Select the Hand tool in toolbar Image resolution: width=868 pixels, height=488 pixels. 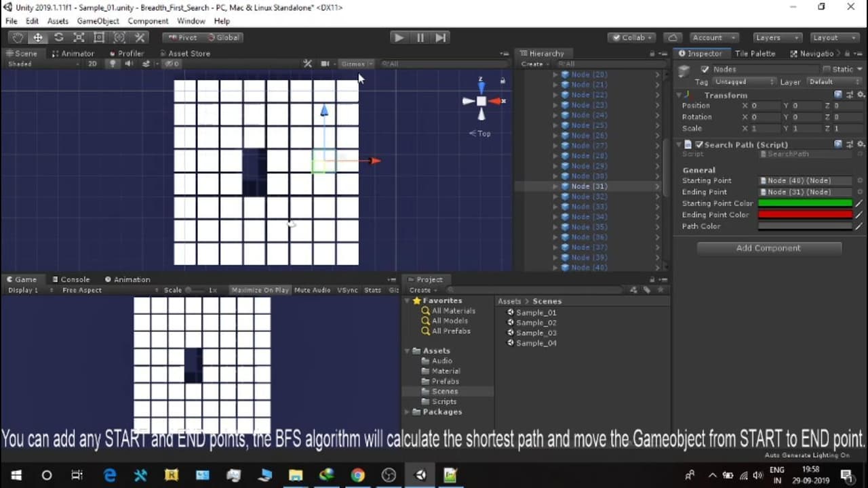click(x=18, y=37)
